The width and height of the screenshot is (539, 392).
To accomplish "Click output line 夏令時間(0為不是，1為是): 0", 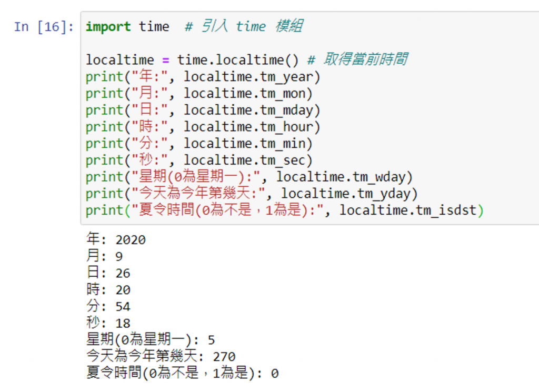I will (183, 373).
